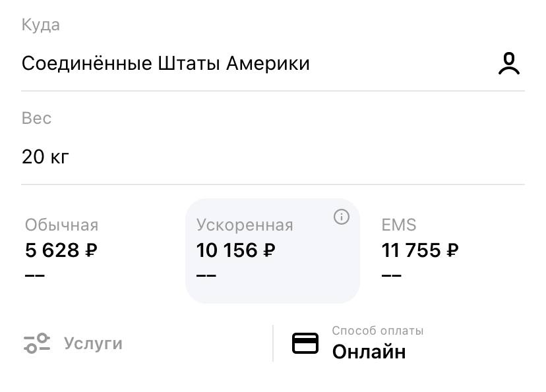The width and height of the screenshot is (546, 392).
Task: Click the payment card icon
Action: pos(305,343)
